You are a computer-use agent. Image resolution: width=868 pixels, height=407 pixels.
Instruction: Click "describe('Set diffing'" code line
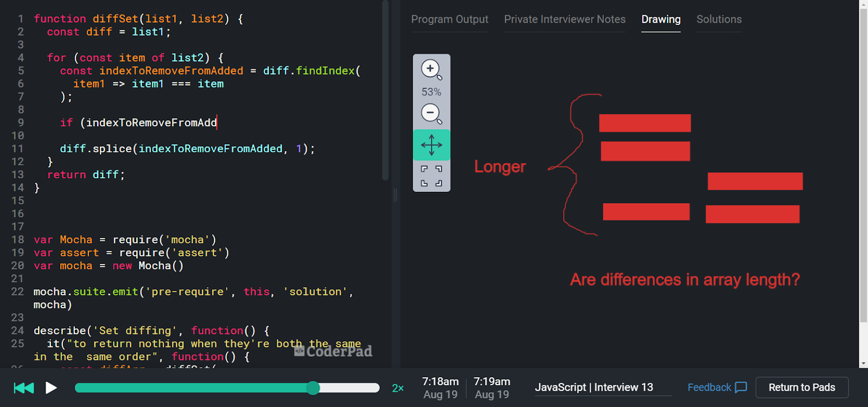pos(151,331)
